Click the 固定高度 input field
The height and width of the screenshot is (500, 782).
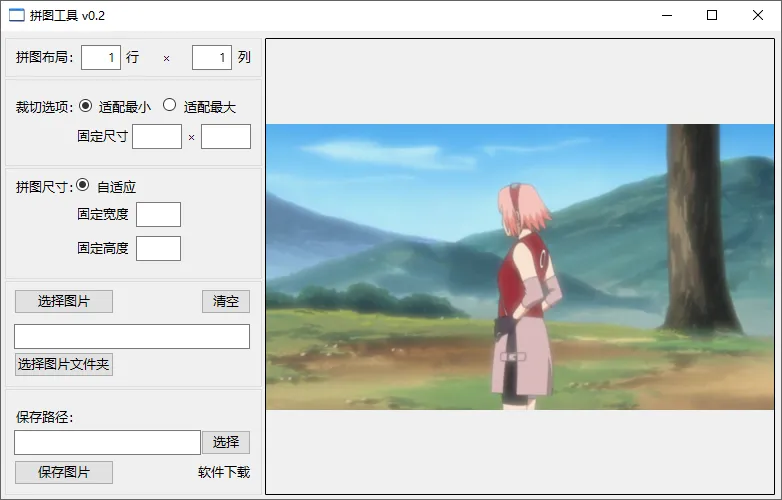[x=159, y=248]
